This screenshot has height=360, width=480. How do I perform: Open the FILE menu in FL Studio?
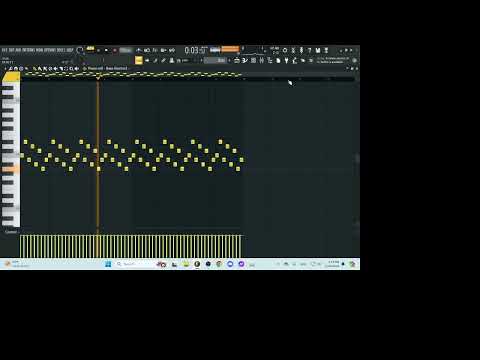(x=3, y=50)
